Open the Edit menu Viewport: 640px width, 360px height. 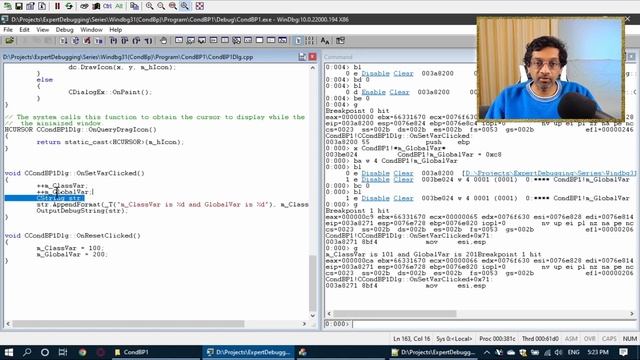pyautogui.click(x=24, y=30)
